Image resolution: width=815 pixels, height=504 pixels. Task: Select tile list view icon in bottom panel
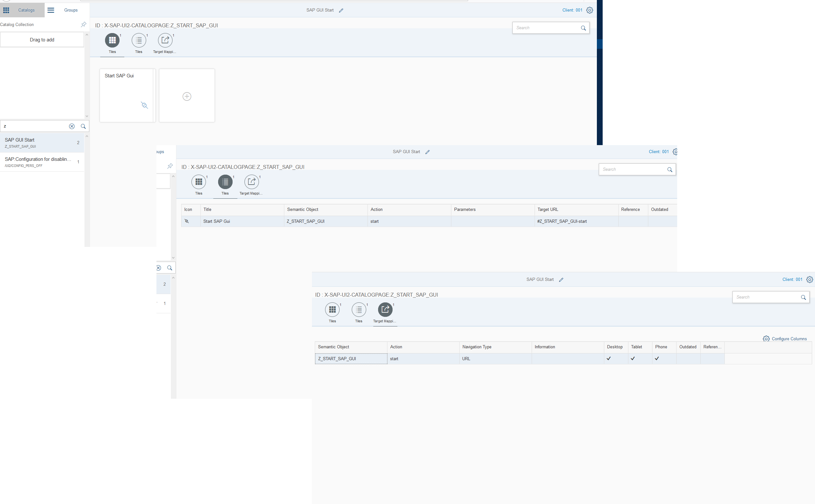[x=359, y=310]
